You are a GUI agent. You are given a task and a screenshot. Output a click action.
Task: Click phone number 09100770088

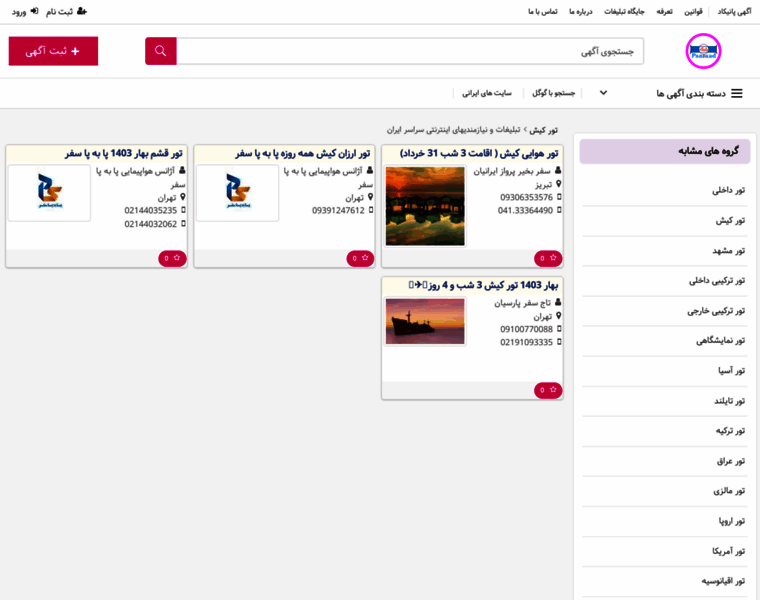pyautogui.click(x=526, y=329)
